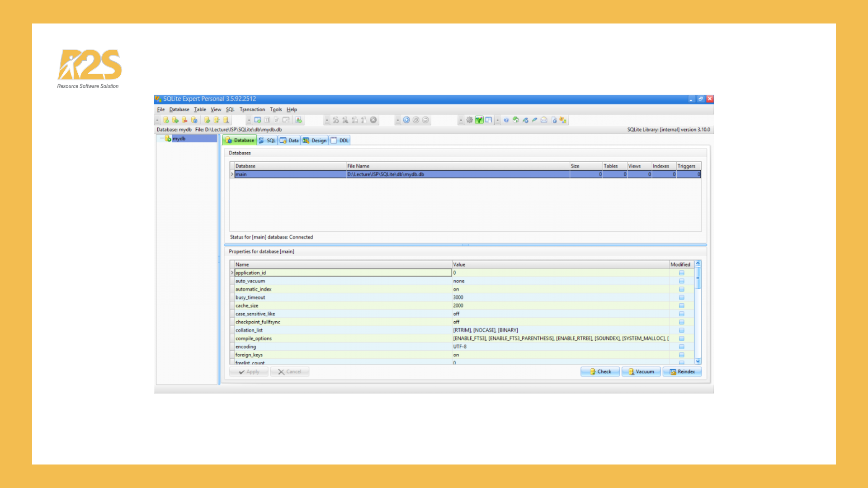Create a new table using the green-plus table icon
Image resolution: width=868 pixels, height=488 pixels.
pos(259,120)
